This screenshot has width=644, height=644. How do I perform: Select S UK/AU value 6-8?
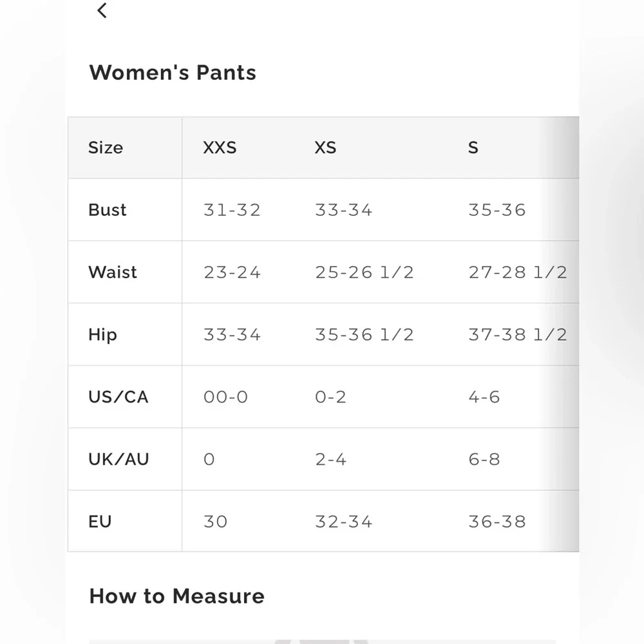tap(484, 459)
